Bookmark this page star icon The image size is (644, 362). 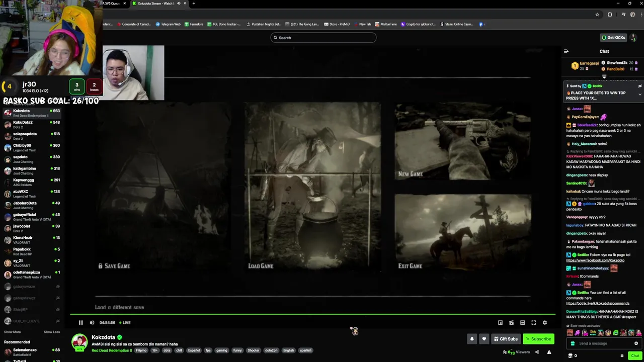tap(597, 15)
